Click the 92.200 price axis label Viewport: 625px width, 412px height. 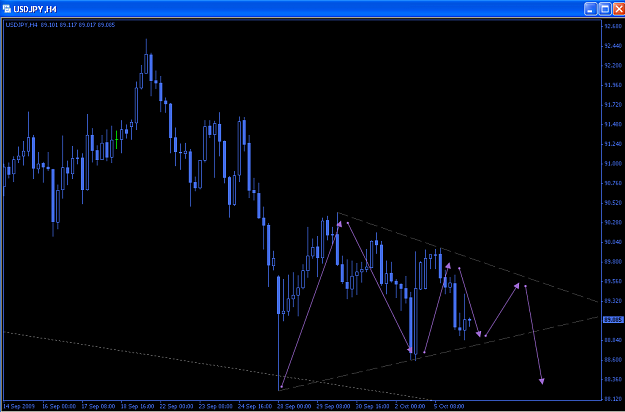(613, 65)
